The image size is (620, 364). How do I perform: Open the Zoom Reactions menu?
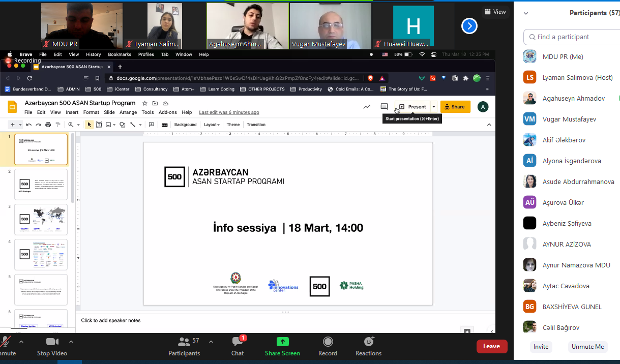(x=368, y=345)
